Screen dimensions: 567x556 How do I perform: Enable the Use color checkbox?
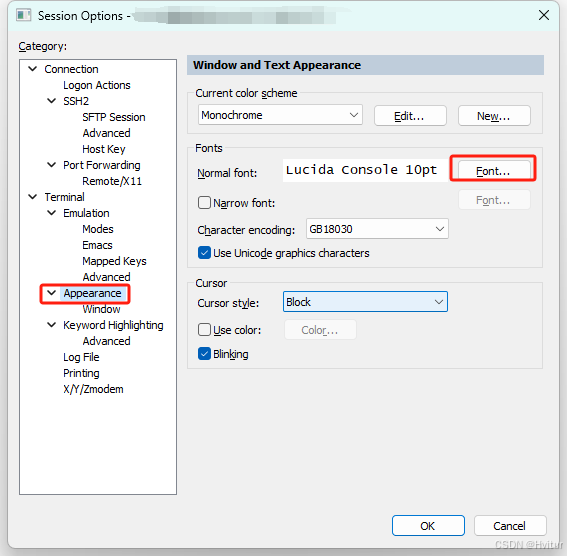point(204,329)
